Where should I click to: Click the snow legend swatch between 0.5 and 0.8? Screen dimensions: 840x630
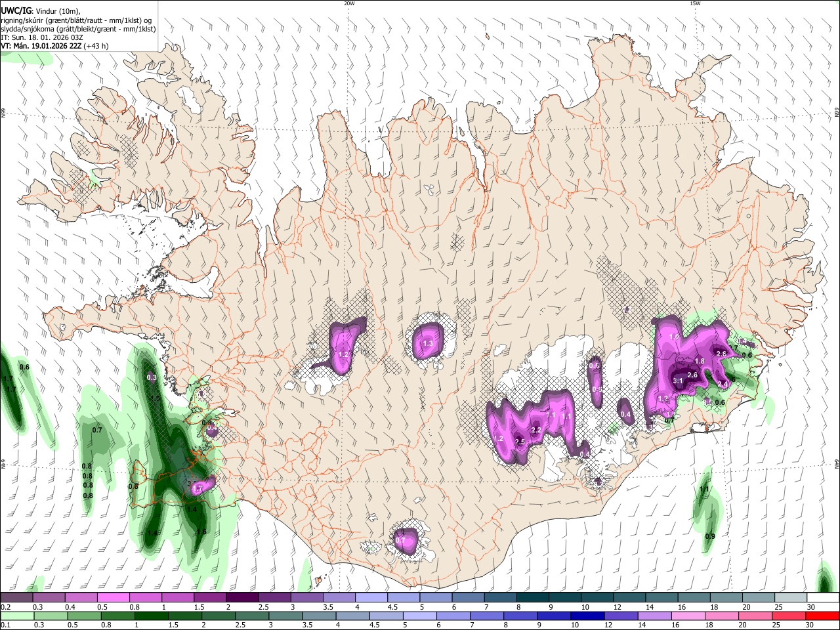pos(113,597)
